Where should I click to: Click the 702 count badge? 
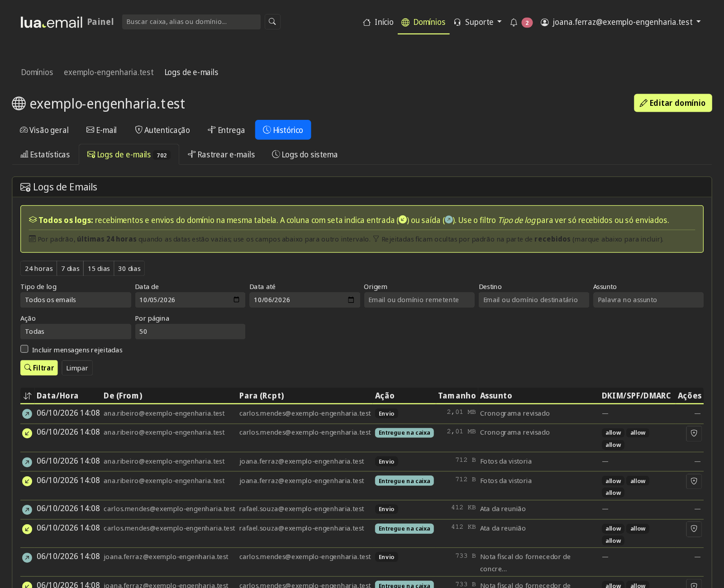(x=162, y=155)
